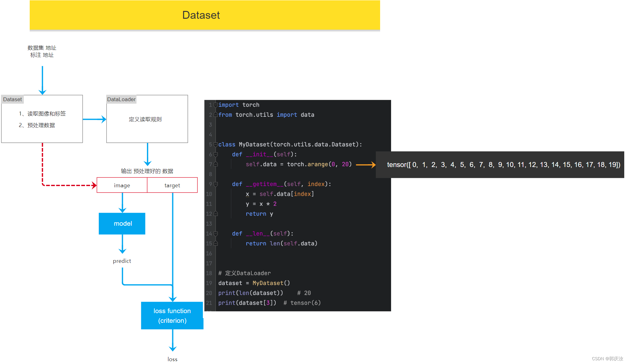
Task: Click the fold end marker at line 7
Action: pos(215,164)
